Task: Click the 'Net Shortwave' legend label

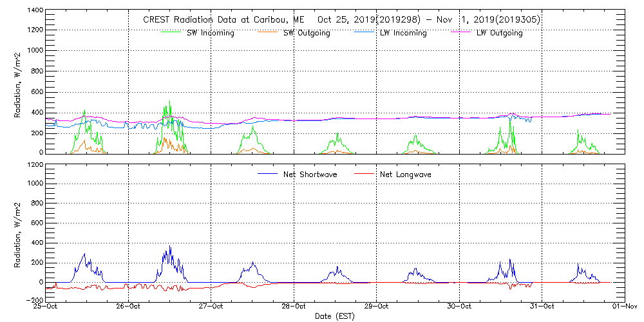Action: 309,174
